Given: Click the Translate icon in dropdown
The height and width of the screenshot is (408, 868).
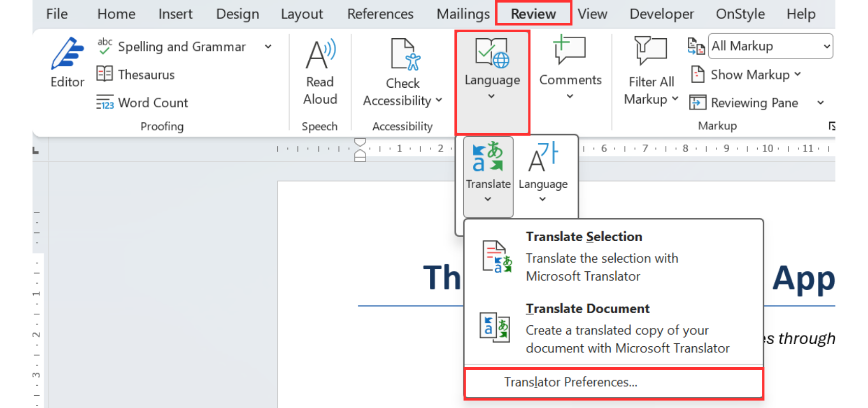Looking at the screenshot, I should [x=488, y=157].
